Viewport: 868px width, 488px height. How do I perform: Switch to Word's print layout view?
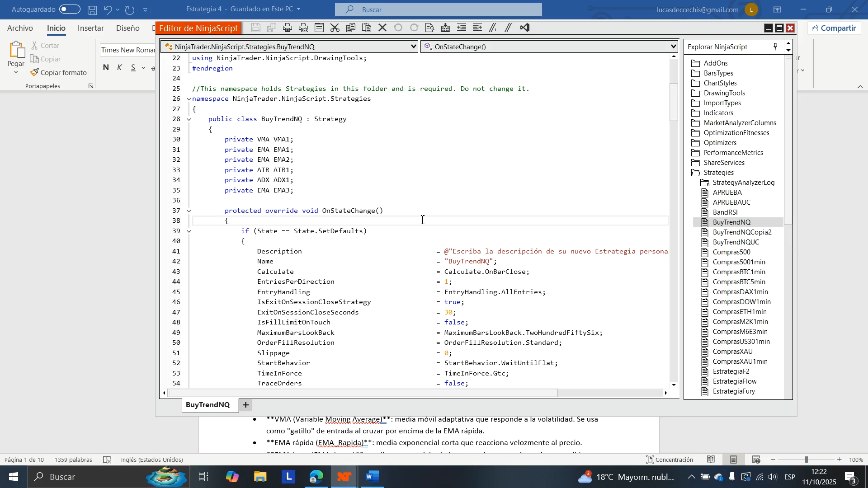733,460
